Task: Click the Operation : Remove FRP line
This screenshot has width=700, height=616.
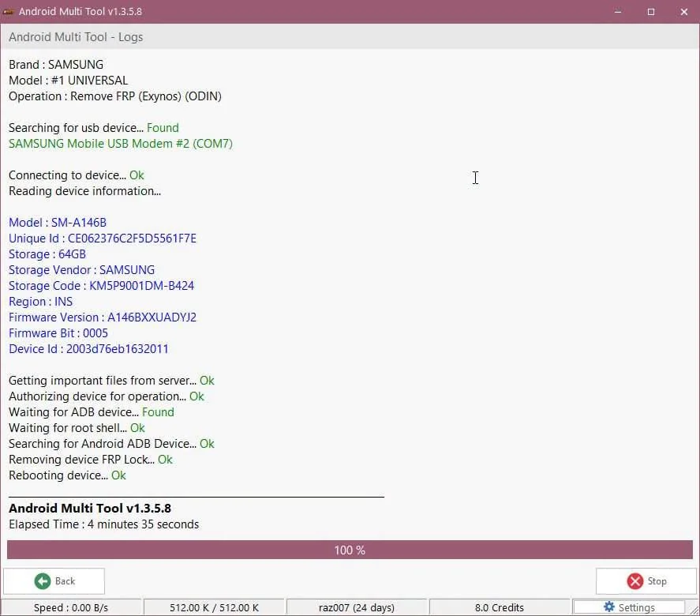Action: (x=115, y=96)
